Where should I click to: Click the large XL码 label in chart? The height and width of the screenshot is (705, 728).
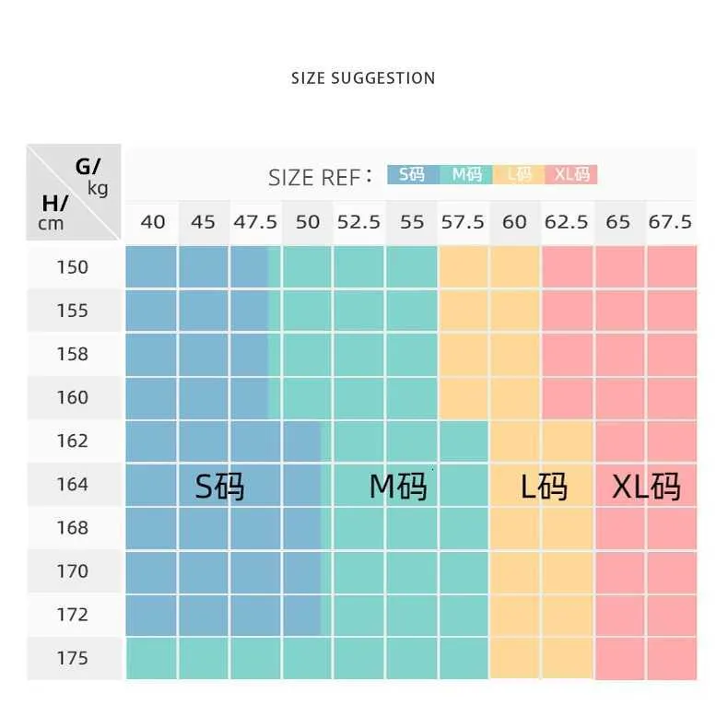[x=646, y=486]
